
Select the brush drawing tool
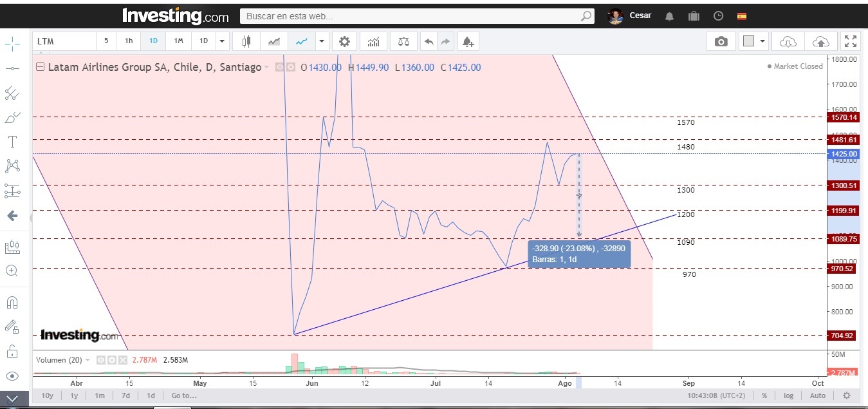[12, 118]
